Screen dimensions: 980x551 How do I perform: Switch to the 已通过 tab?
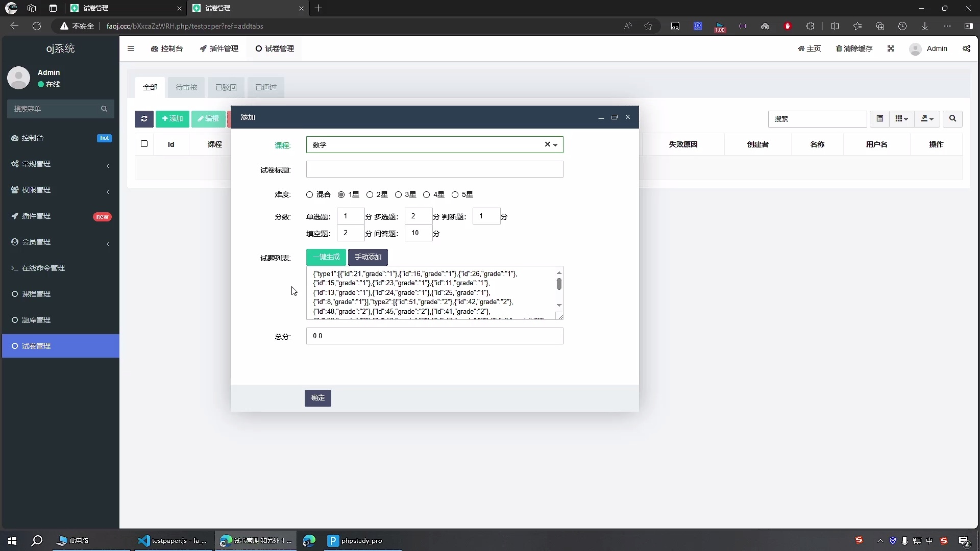(266, 88)
